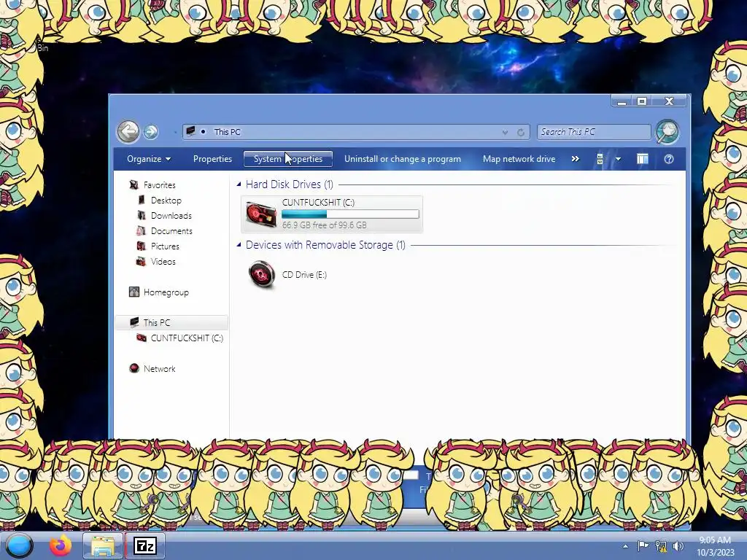Maximize the This PC window

pos(642,101)
